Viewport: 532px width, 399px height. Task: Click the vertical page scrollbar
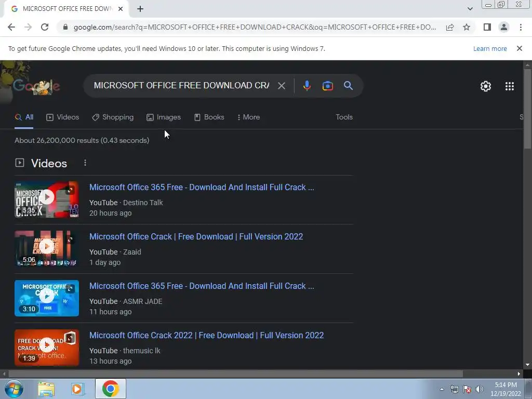pyautogui.click(x=527, y=109)
